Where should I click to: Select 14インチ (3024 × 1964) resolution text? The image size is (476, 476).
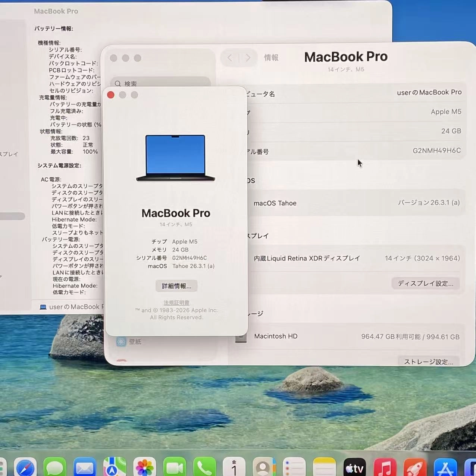coord(422,259)
